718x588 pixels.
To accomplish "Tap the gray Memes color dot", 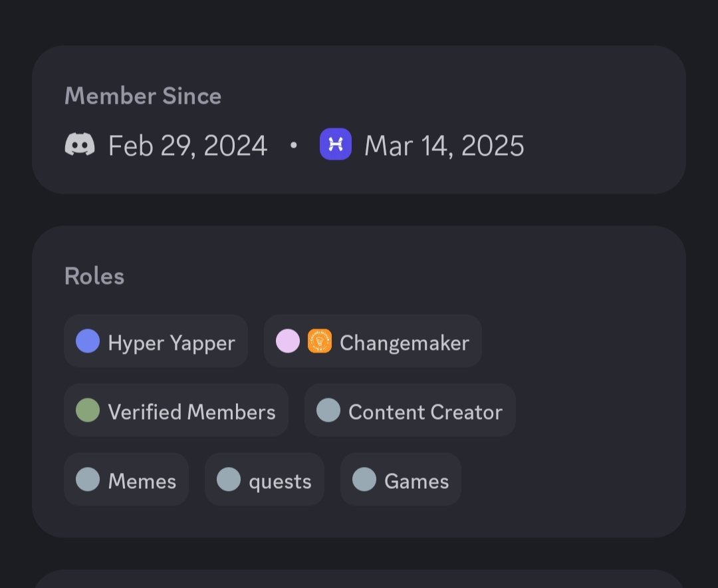I will [88, 480].
